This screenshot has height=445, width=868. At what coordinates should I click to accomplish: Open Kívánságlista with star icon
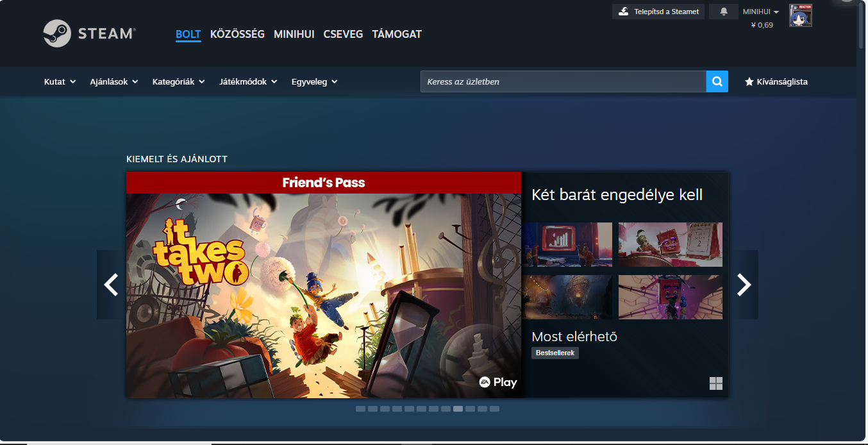point(776,81)
